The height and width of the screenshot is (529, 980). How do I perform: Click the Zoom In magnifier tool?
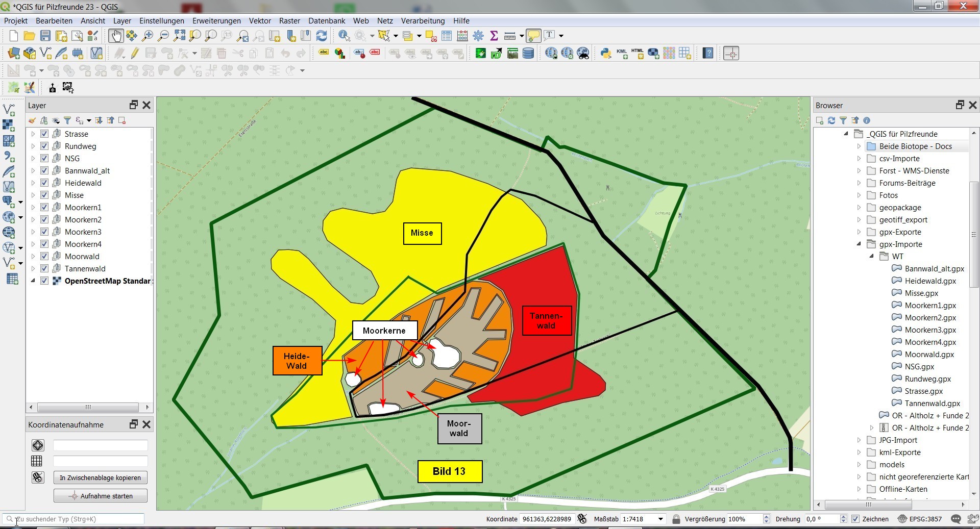coord(148,36)
